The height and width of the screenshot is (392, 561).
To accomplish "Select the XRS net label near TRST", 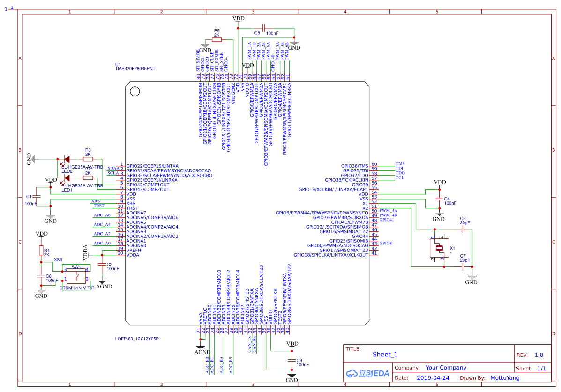I will (95, 200).
